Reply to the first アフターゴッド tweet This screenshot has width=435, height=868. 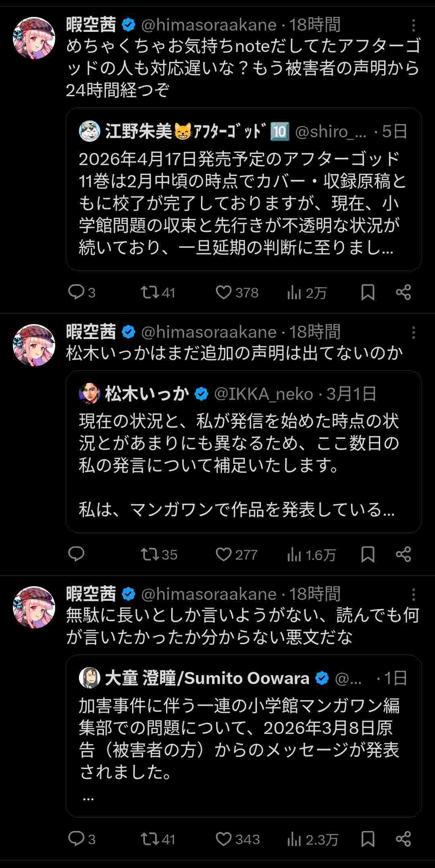click(x=76, y=292)
